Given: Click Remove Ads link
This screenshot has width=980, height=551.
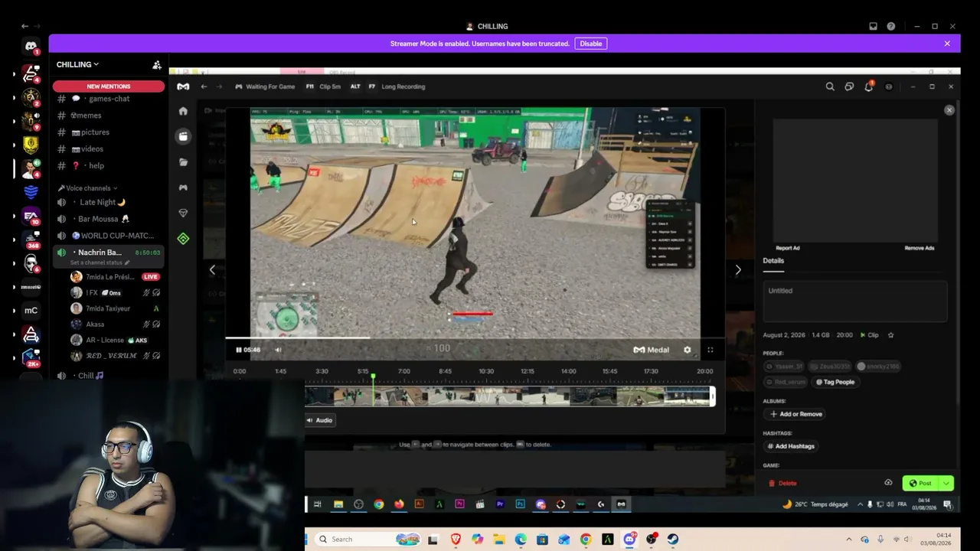Looking at the screenshot, I should pyautogui.click(x=920, y=248).
